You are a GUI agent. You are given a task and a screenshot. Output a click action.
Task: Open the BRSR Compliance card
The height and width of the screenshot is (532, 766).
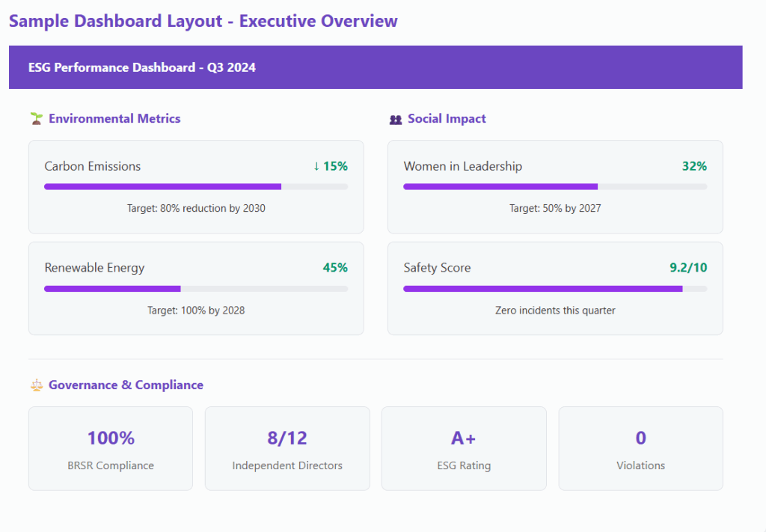point(111,448)
